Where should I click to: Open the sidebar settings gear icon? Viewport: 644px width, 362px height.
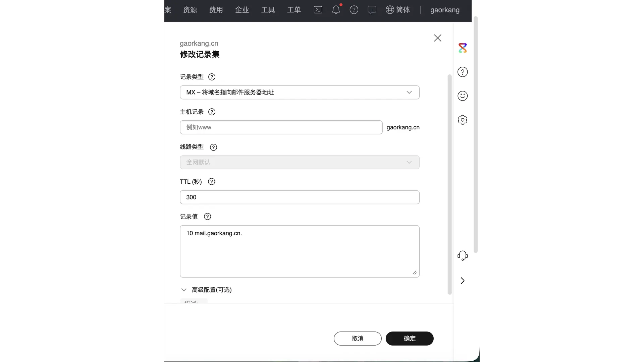[463, 120]
